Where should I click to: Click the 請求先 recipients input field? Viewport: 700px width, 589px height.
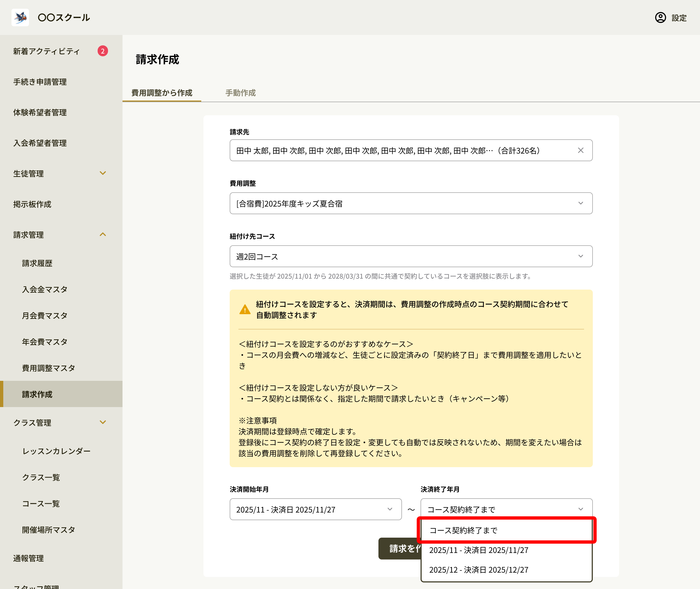pos(411,150)
